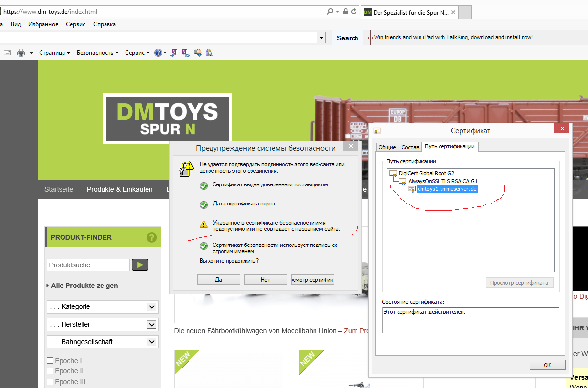Open the Kategorie dropdown
Screen dimensions: 588x388
[x=102, y=307]
